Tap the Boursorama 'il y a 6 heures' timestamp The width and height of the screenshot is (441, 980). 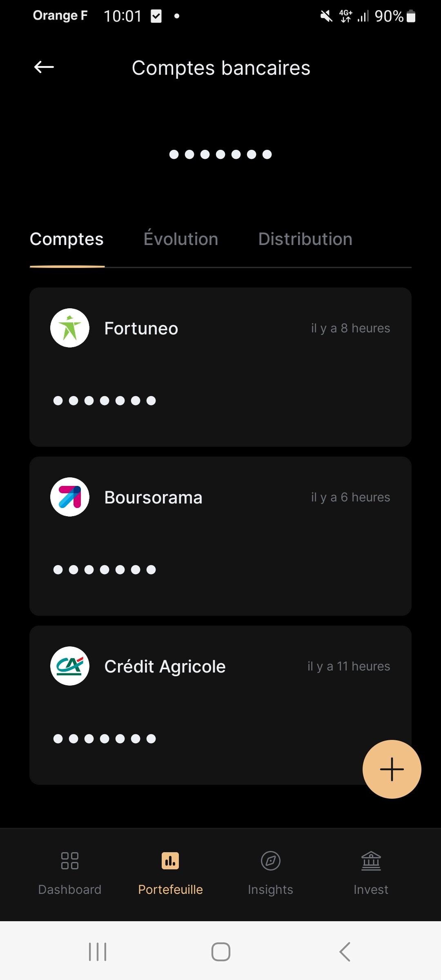pos(350,497)
